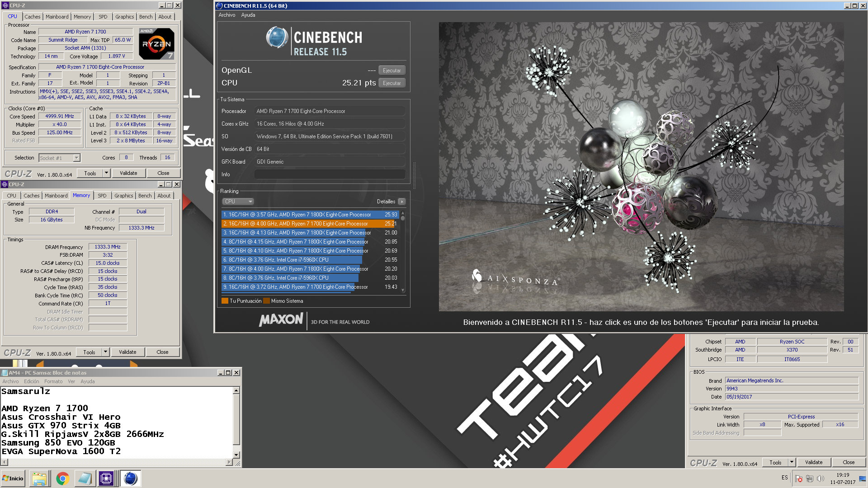Open the volume speaker tray icon

821,479
